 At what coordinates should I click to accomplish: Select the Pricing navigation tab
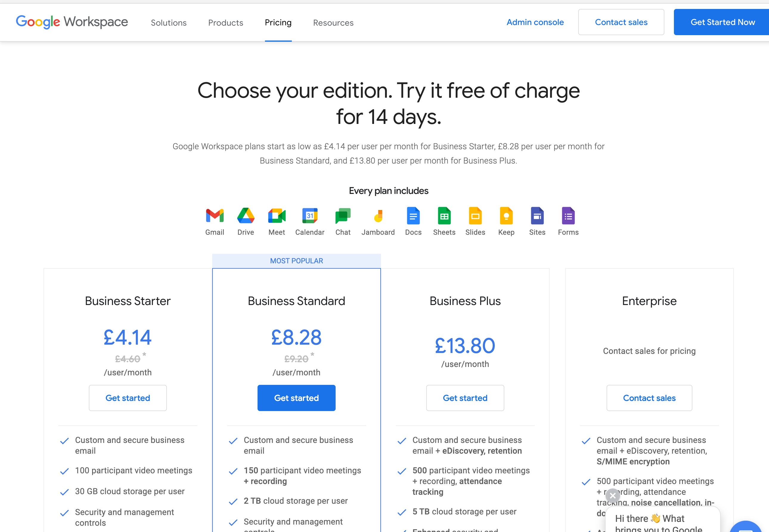[278, 22]
